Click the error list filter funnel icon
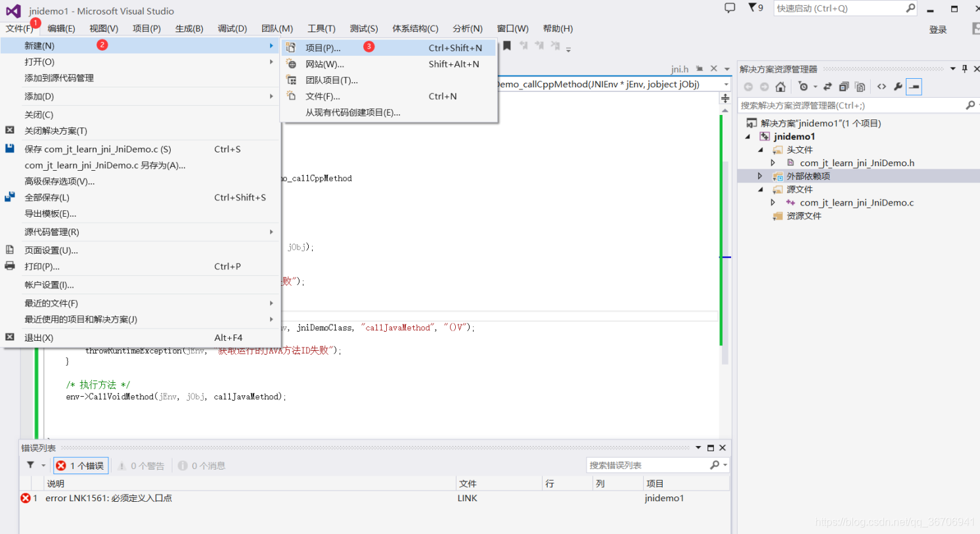Image resolution: width=980 pixels, height=534 pixels. pos(30,465)
